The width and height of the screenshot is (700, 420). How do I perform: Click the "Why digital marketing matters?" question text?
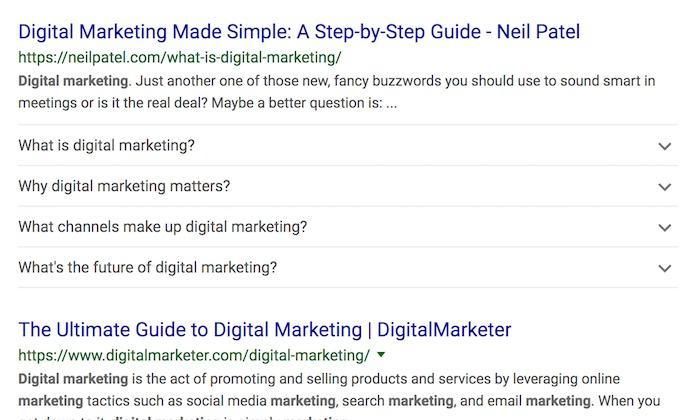click(124, 187)
